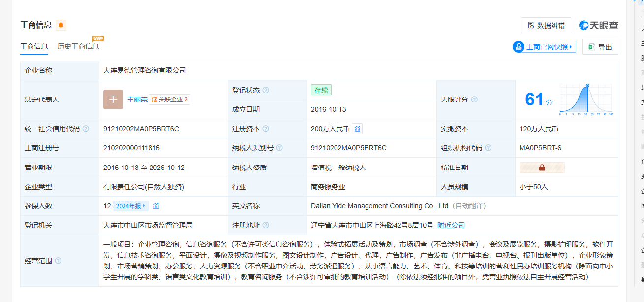
Task: Export data with the 导出 button
Action: tap(600, 47)
